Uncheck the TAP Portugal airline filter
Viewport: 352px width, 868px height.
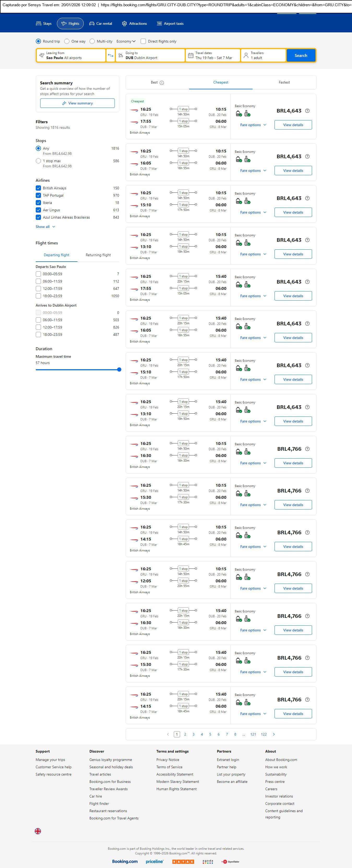click(38, 195)
